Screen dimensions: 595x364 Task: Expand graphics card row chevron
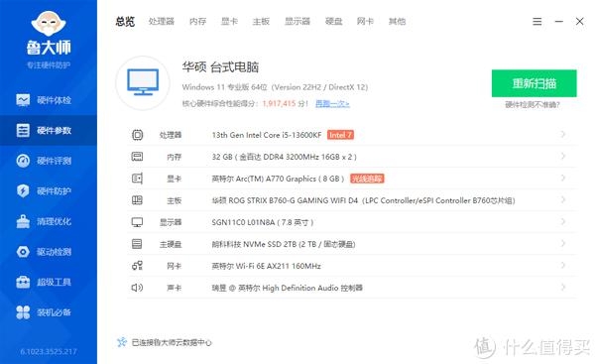(x=563, y=178)
